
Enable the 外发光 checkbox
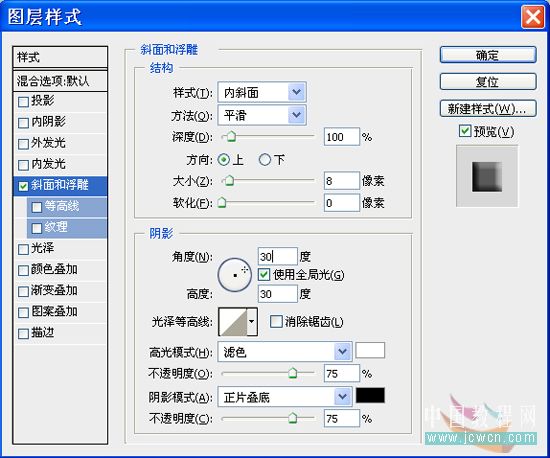click(x=24, y=144)
